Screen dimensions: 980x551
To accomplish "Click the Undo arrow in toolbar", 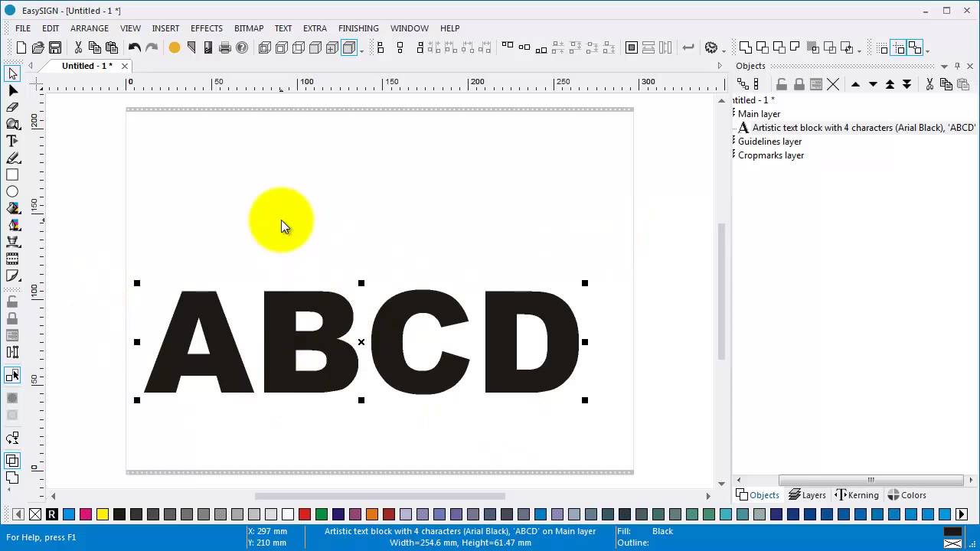I will coord(135,47).
